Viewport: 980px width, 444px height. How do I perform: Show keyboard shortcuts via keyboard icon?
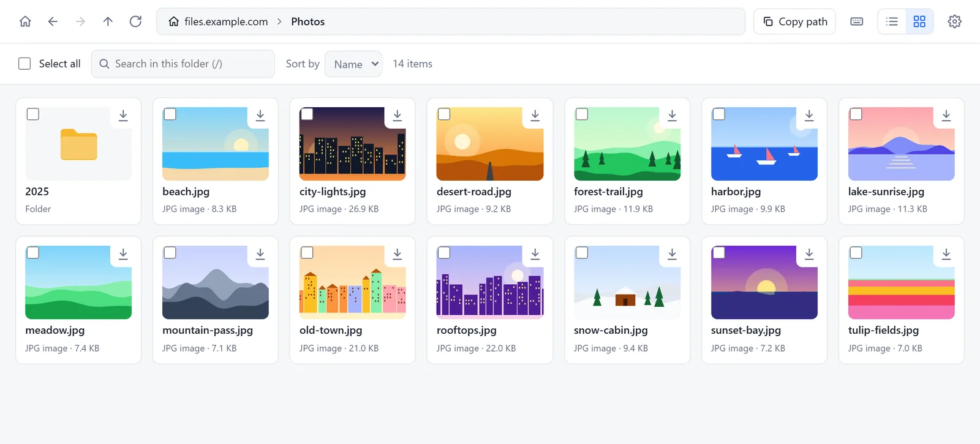coord(857,21)
